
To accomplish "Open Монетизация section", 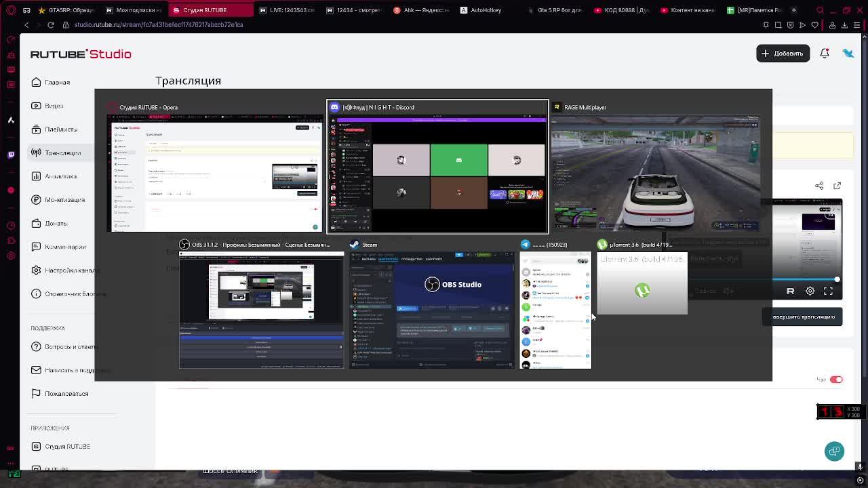I will pyautogui.click(x=58, y=200).
